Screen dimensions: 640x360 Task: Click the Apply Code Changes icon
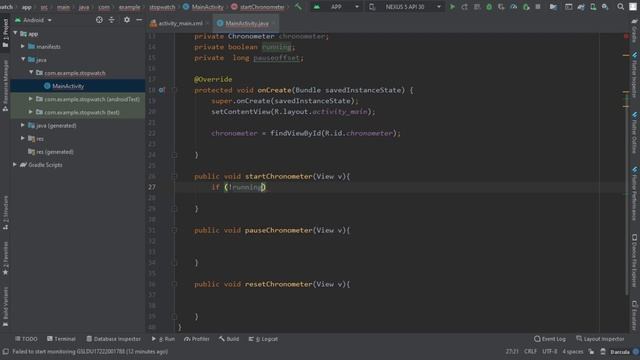tap(477, 7)
